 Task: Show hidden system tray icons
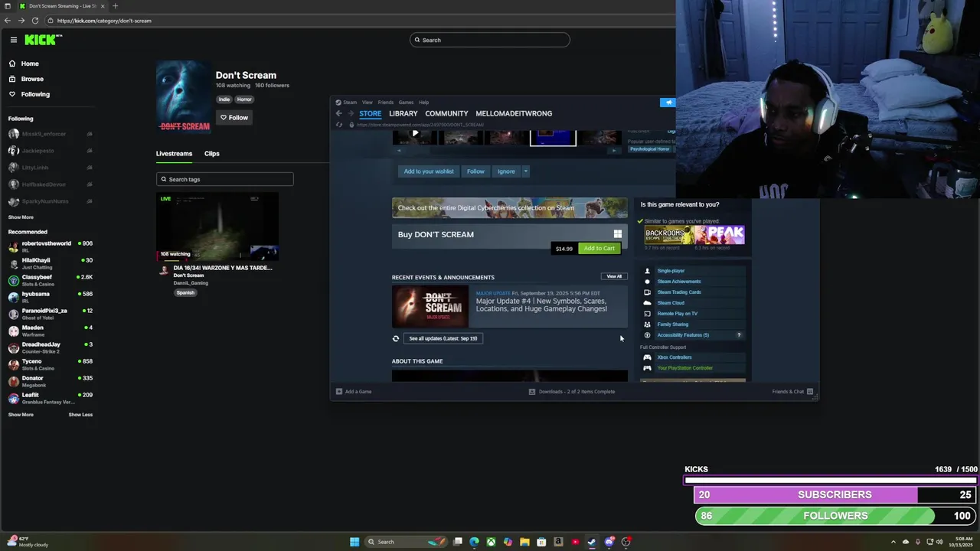coord(894,542)
